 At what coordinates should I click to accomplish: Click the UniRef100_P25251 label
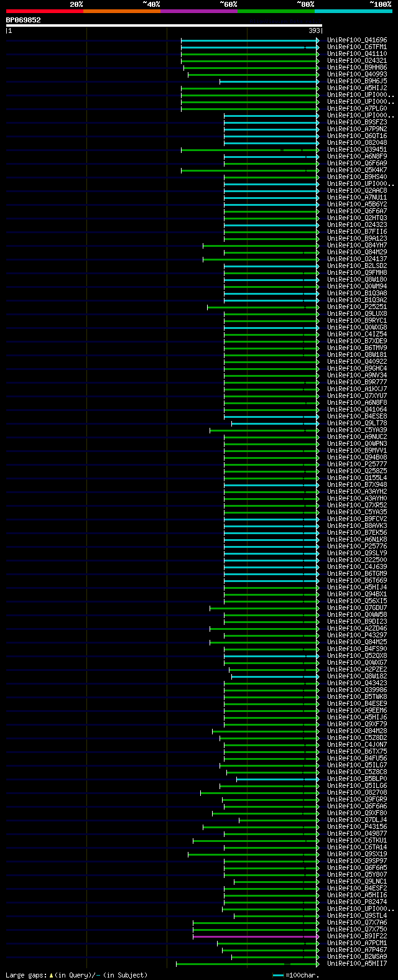click(357, 307)
